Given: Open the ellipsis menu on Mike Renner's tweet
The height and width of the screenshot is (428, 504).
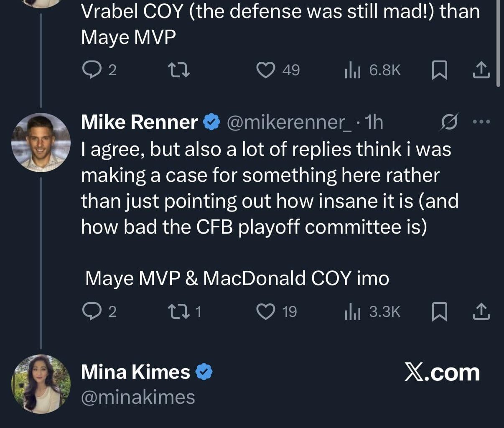Looking at the screenshot, I should point(481,121).
